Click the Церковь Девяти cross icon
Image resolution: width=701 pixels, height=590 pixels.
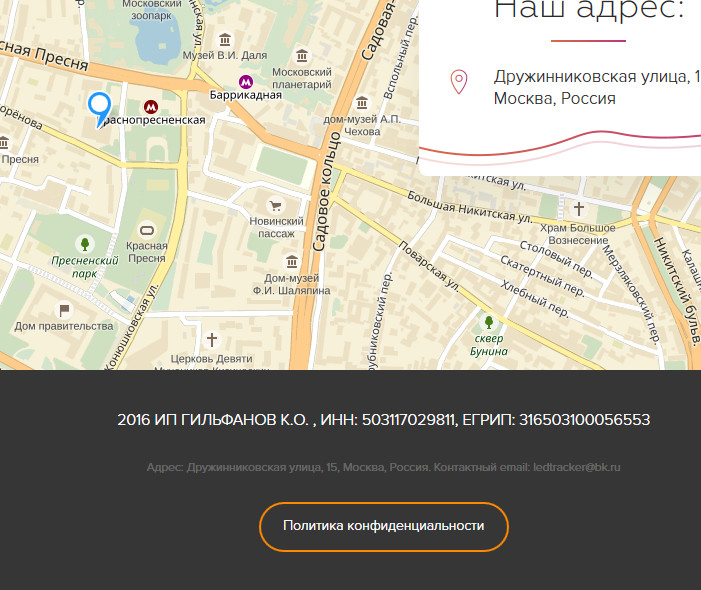pos(212,340)
